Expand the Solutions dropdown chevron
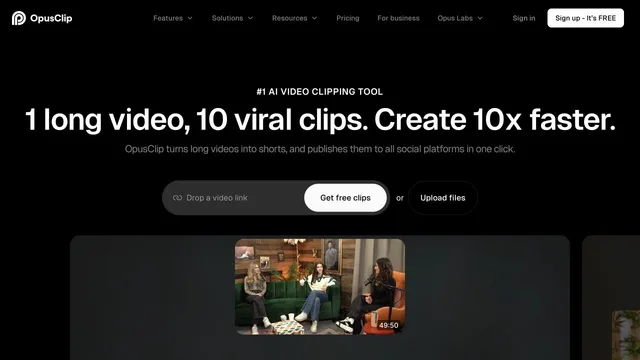640x360 pixels. (x=250, y=18)
